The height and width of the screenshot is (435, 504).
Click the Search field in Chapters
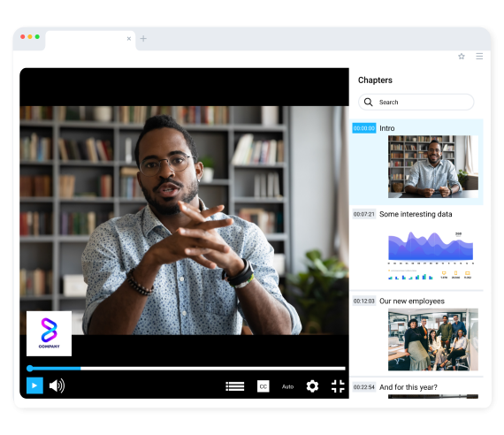tap(416, 102)
